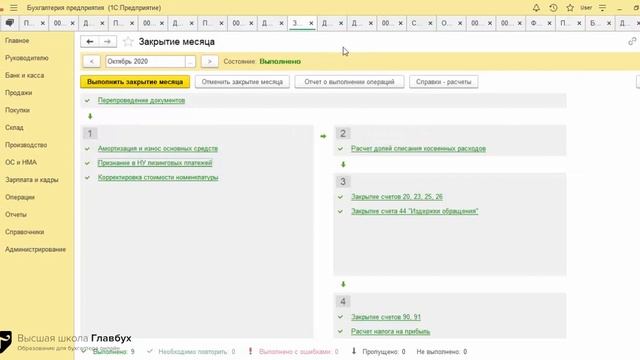640x360 pixels.
Task: Click the Октябрь 2020 period field
Action: coord(145,62)
